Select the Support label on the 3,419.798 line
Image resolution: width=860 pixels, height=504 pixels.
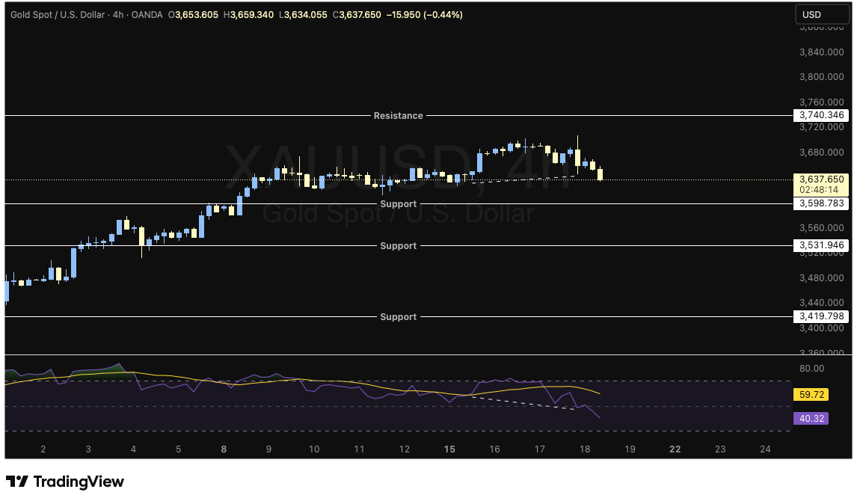398,317
